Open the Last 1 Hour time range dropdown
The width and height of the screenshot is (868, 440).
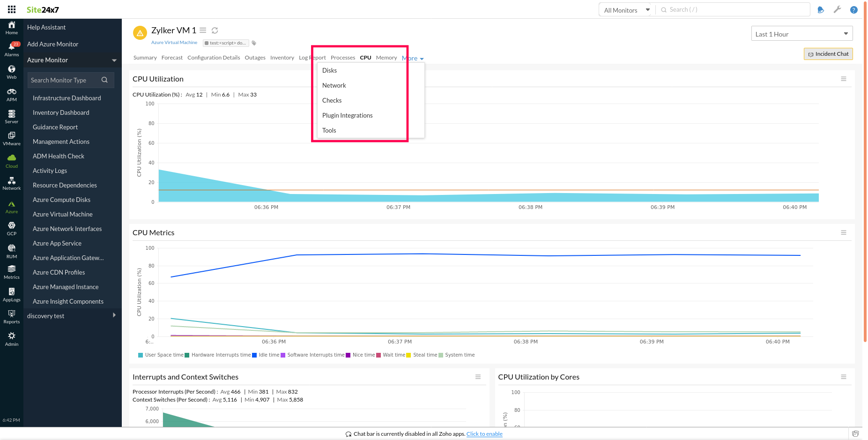801,33
